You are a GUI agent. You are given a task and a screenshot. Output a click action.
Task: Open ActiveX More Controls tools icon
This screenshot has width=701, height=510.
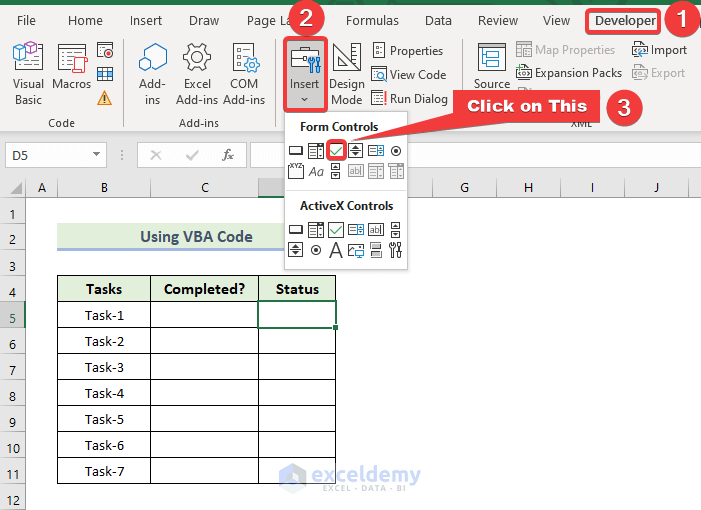tap(396, 250)
